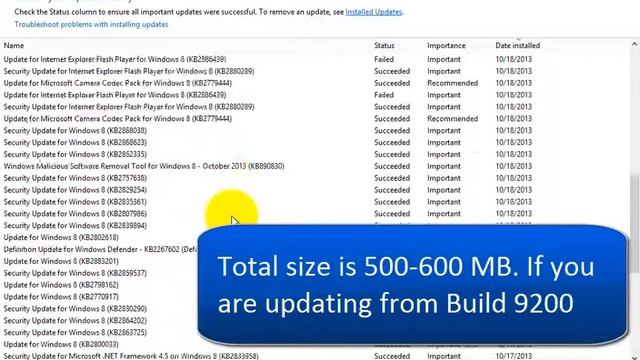Select Security Update for Windows 8 (KB2757638)
This screenshot has width=640, height=360.
tap(75, 178)
